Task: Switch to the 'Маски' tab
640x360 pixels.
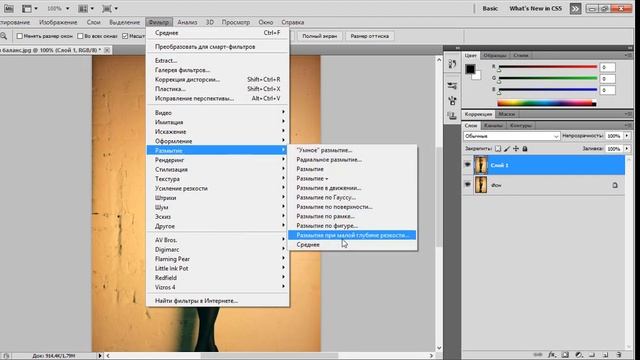Action: [507, 114]
